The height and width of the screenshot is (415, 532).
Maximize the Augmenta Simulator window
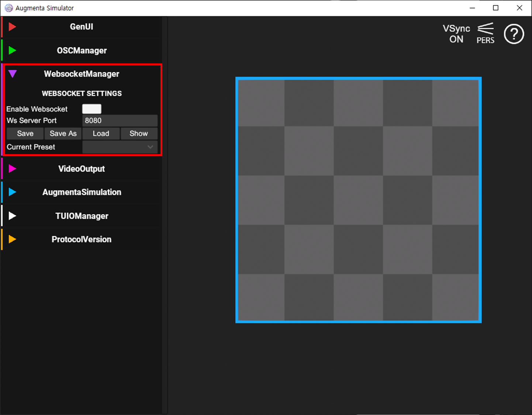pyautogui.click(x=496, y=8)
